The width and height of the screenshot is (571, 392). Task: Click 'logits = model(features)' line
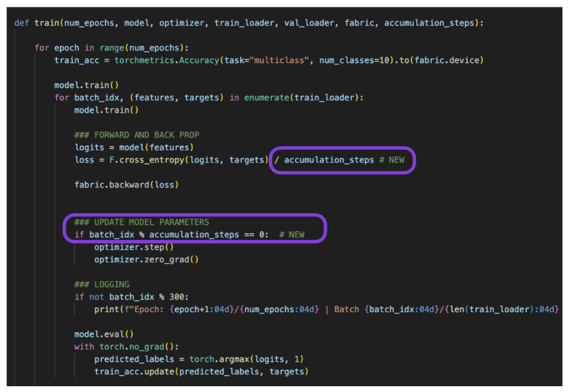coord(134,147)
